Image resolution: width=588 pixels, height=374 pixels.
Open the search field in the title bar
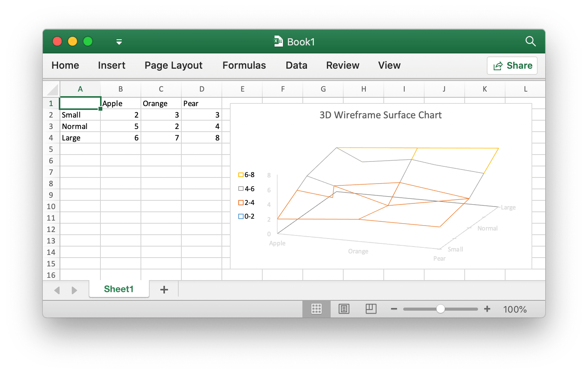[x=531, y=41]
